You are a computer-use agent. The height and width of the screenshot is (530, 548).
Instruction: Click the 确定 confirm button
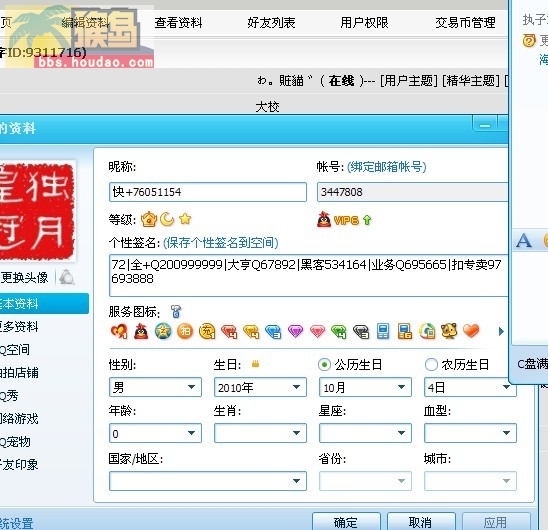[346, 522]
